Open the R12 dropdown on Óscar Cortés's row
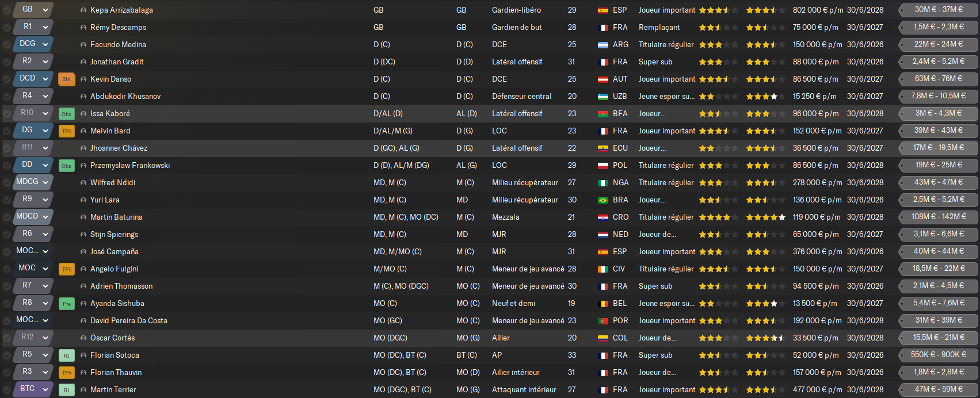 [45, 338]
